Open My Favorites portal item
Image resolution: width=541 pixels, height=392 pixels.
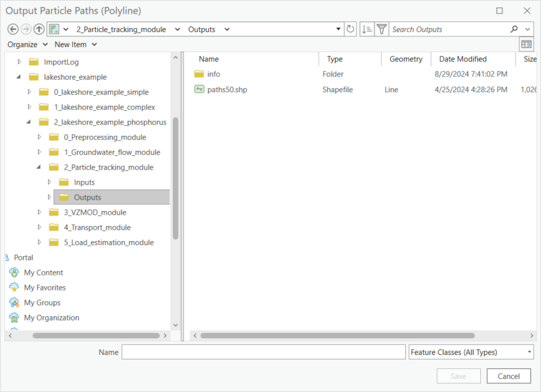[x=45, y=287]
